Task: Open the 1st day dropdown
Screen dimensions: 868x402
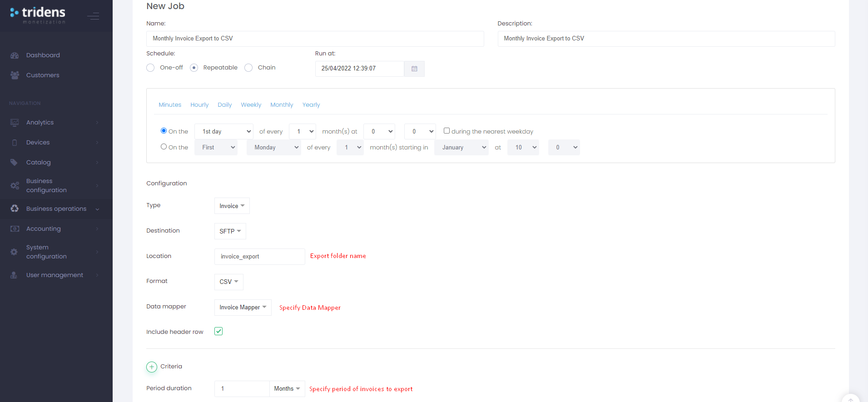Action: [224, 132]
